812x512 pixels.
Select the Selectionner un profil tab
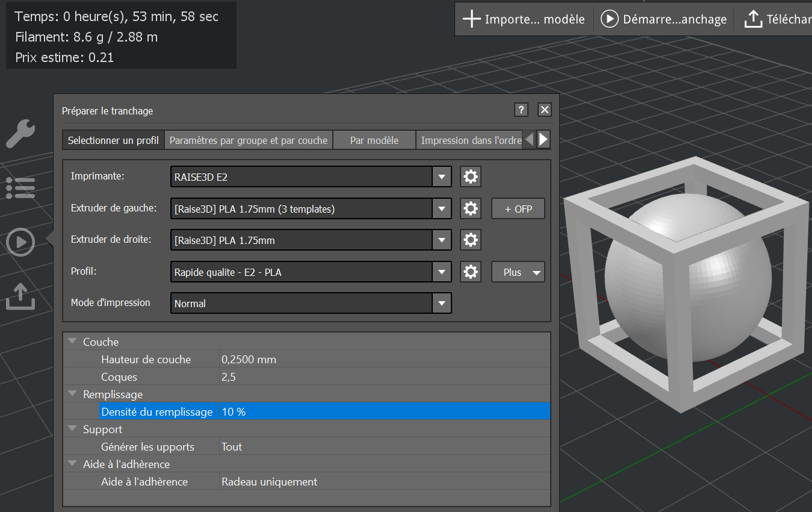point(113,140)
